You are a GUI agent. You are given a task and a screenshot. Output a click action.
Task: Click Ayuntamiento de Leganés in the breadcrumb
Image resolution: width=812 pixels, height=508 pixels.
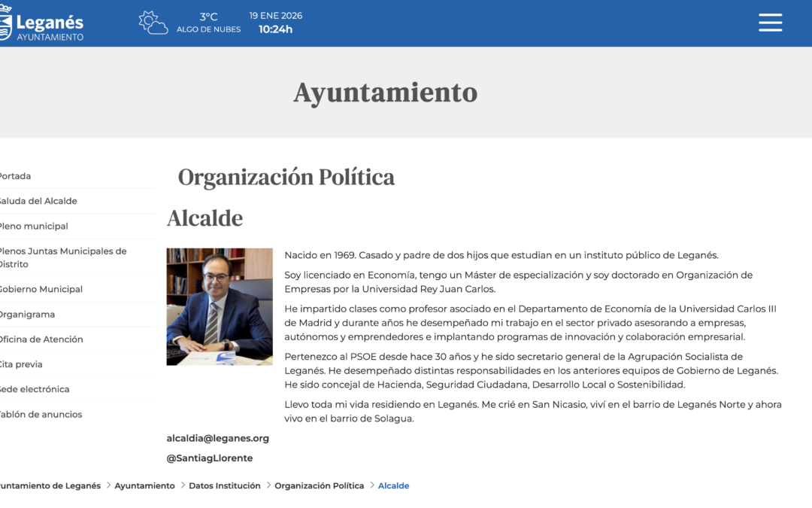point(49,485)
